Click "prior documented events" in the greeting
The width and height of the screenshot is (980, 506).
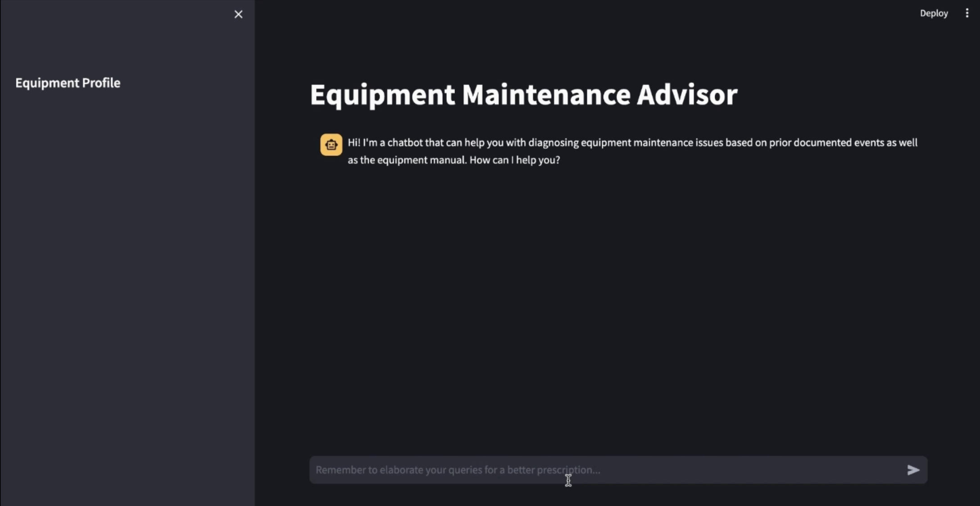(826, 143)
